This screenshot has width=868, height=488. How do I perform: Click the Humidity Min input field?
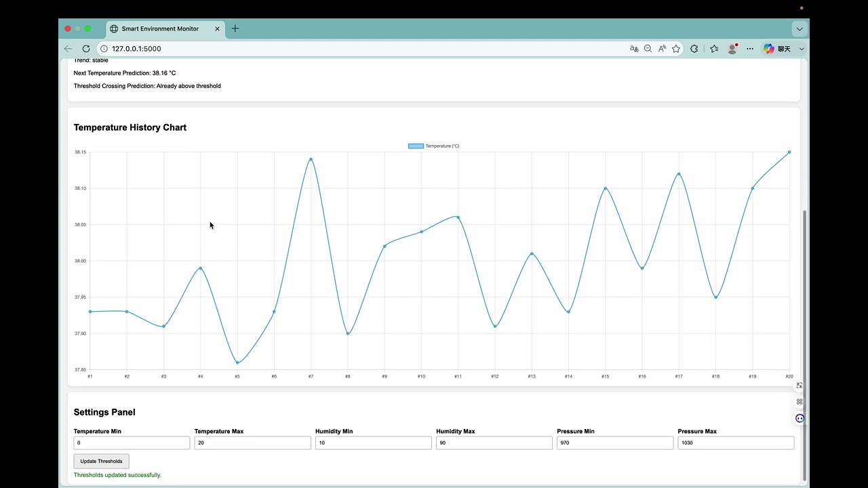tap(373, 443)
